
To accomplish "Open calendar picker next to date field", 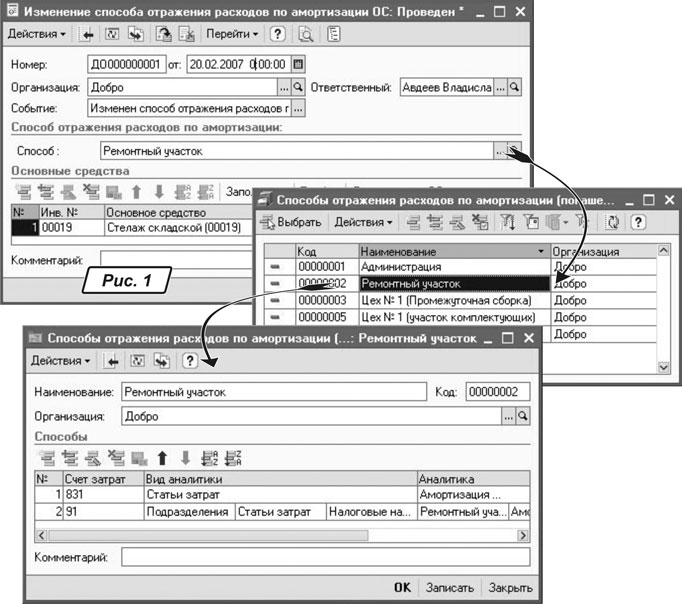I will pos(297,65).
